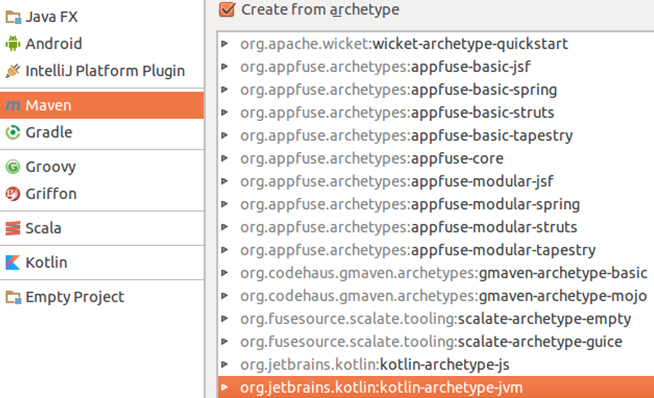Expand the wicket-archetype-quickstart node
654x398 pixels.
[224, 44]
